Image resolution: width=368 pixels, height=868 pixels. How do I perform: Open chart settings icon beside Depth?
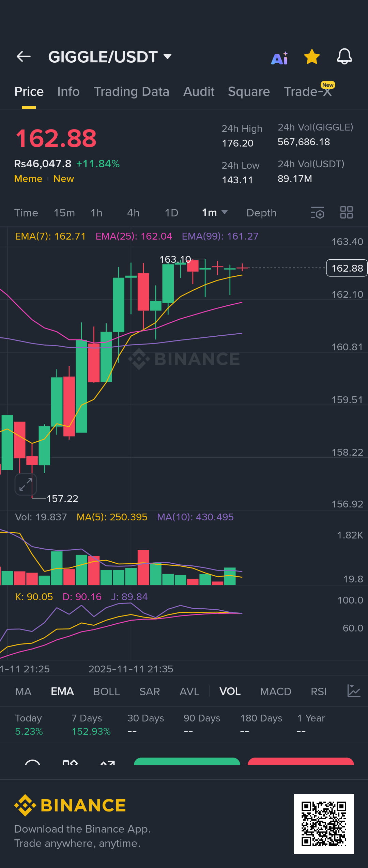[x=318, y=213]
